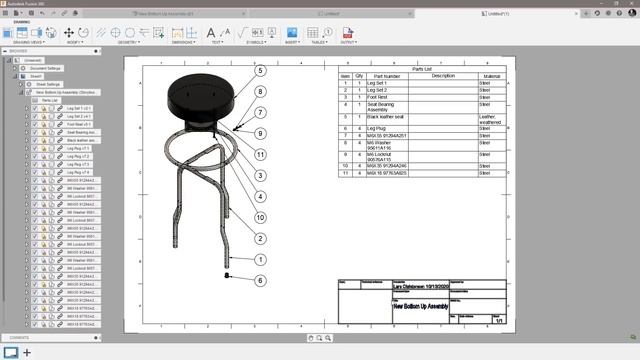
Task: Toggle visibility checkbox for Black leather seat
Action: coord(35,140)
